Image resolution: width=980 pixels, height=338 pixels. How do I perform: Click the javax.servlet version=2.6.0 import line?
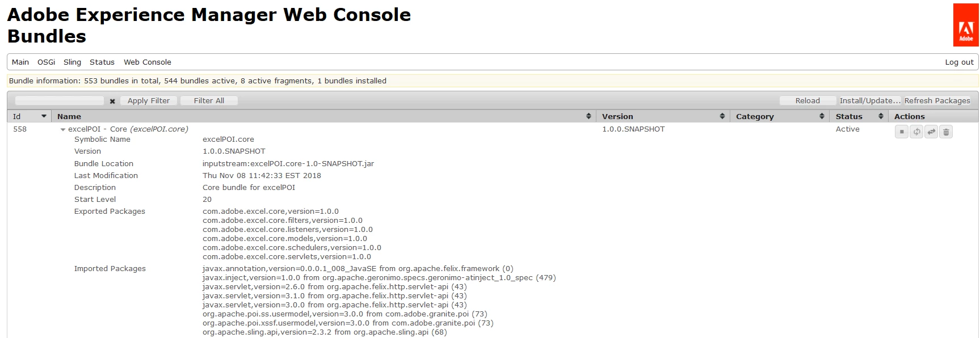click(x=335, y=287)
